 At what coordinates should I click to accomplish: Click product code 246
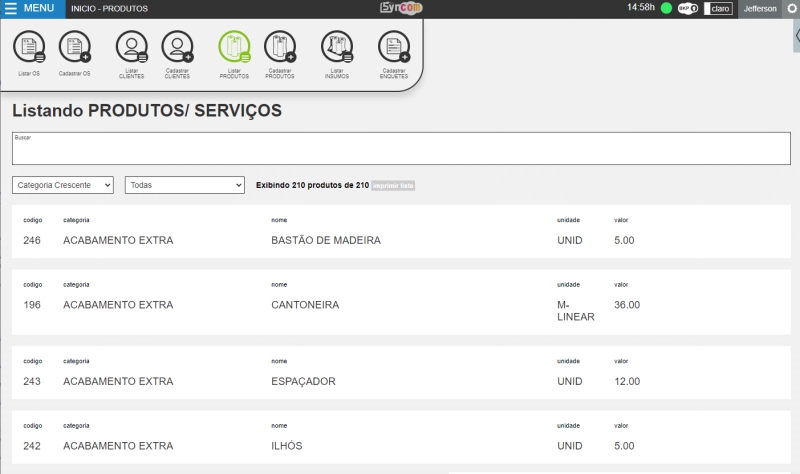pos(32,240)
